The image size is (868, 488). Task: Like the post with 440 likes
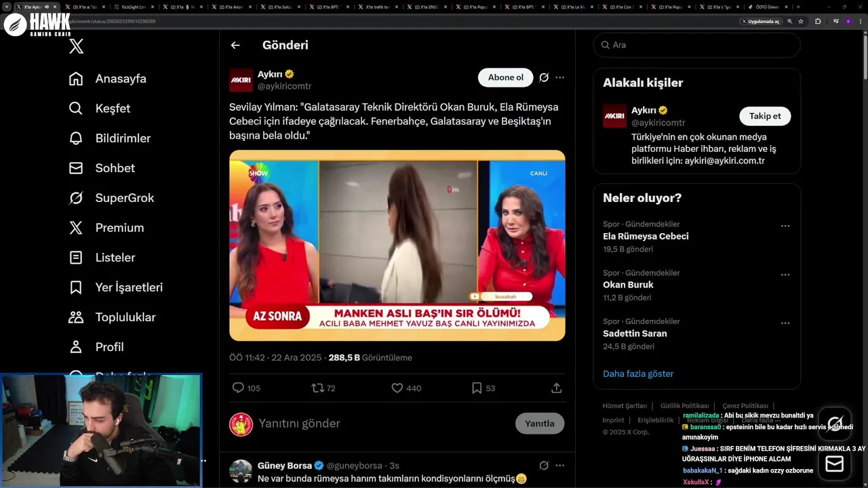(x=397, y=388)
